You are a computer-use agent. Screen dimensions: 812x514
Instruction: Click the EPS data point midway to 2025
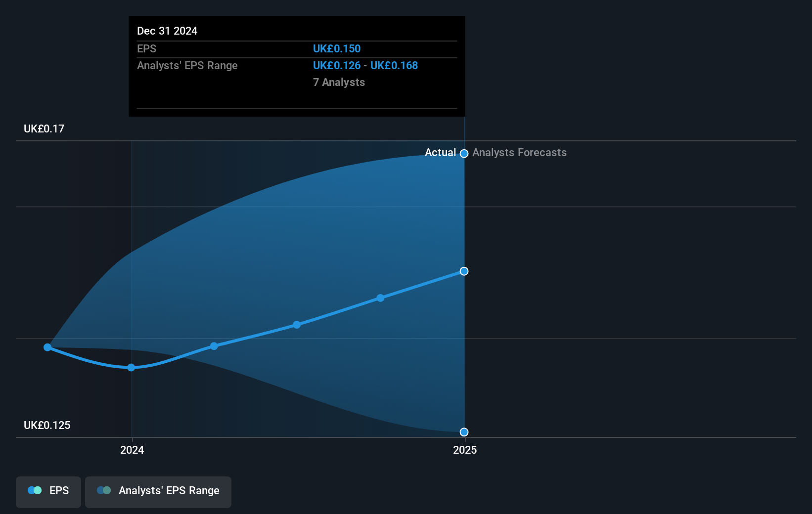click(x=297, y=325)
